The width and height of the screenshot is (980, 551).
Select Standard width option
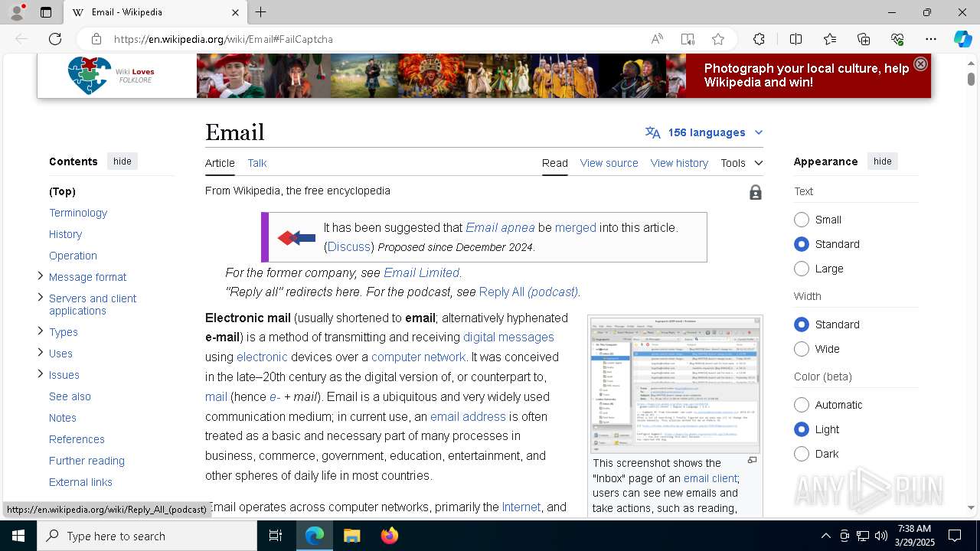(802, 324)
